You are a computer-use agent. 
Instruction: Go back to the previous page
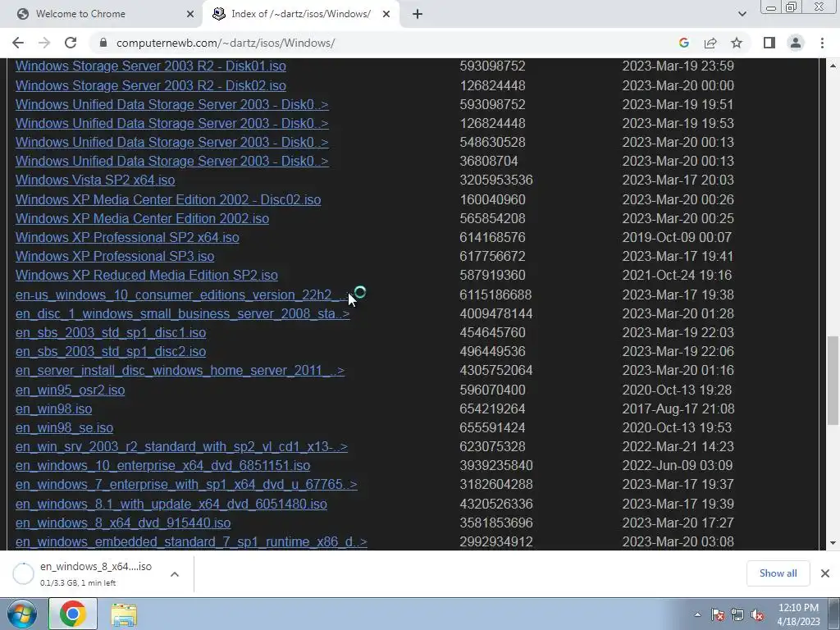pyautogui.click(x=18, y=43)
